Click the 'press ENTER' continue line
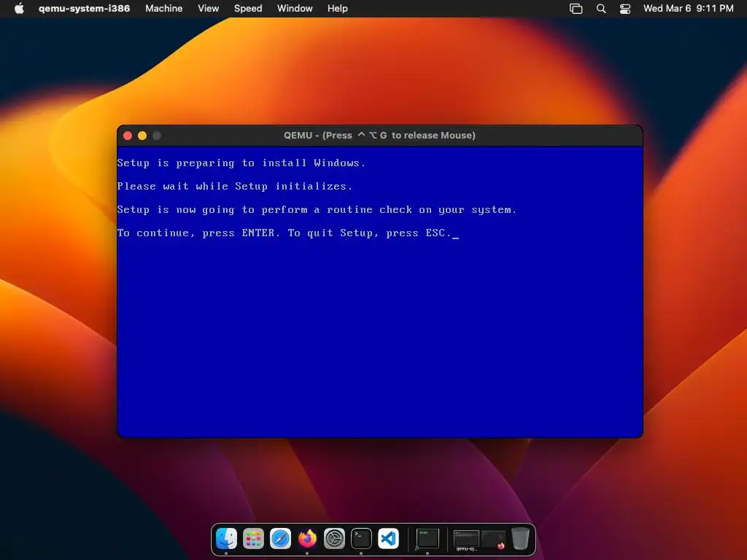Viewport: 747px width, 560px height. point(287,233)
